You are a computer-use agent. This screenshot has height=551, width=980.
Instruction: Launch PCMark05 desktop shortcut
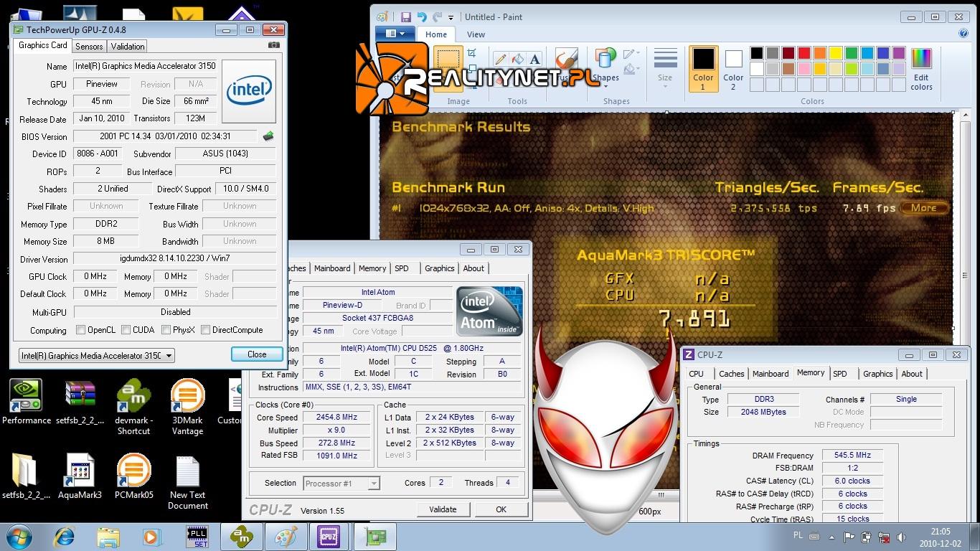(x=133, y=476)
